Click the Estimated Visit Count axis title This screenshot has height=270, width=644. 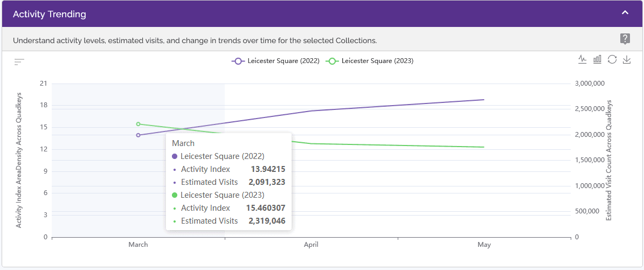coord(609,160)
